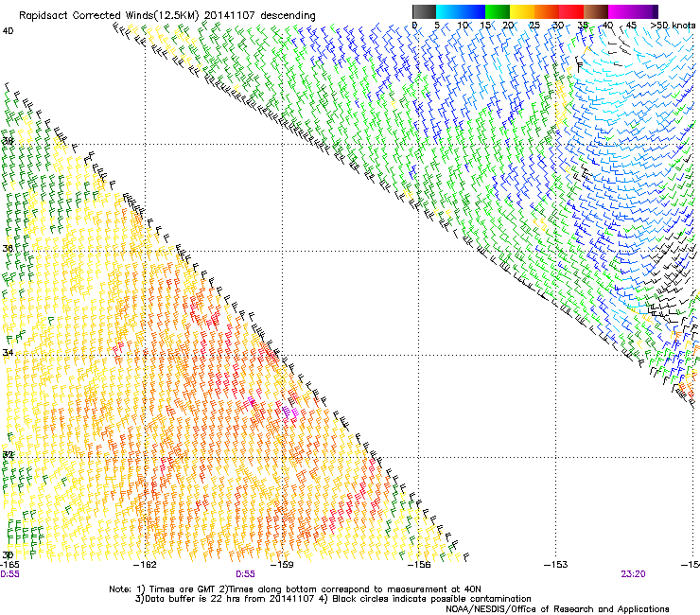Screen dimensions: 700x615
Task: Click the longitude label '-153'
Action: [x=556, y=565]
